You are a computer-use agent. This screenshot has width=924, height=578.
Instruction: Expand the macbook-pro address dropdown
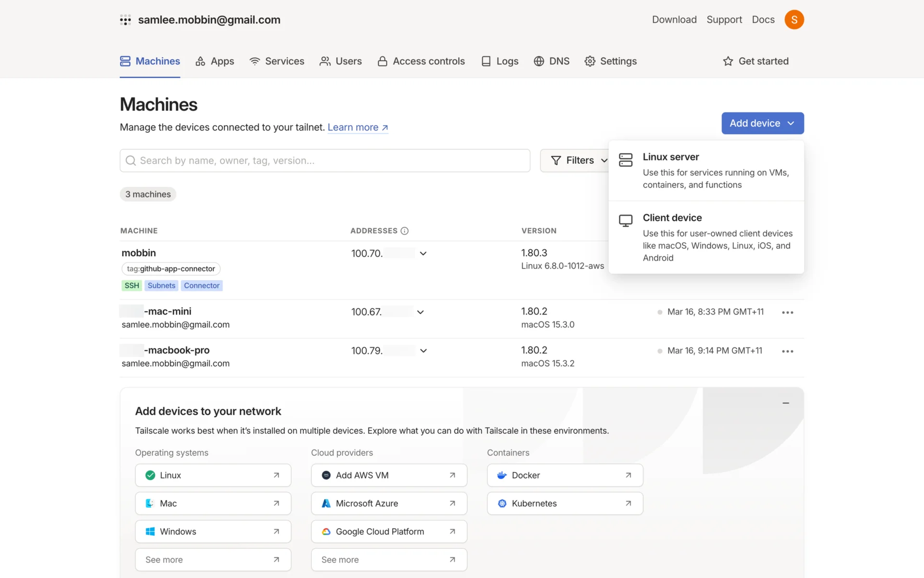pos(423,351)
